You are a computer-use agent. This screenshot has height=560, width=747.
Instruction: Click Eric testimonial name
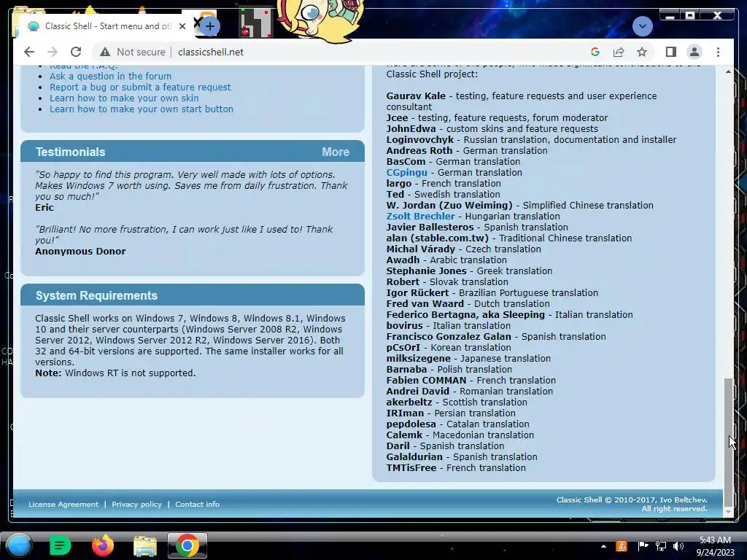pyautogui.click(x=44, y=208)
